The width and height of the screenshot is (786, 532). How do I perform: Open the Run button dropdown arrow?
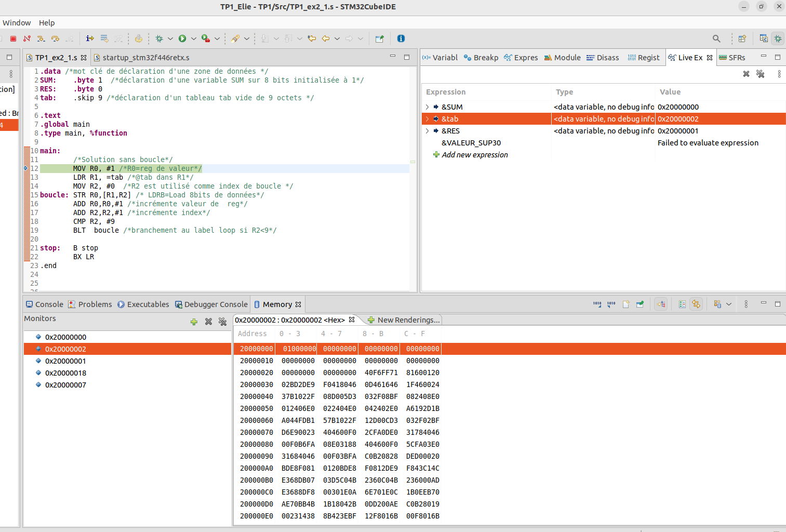click(194, 38)
